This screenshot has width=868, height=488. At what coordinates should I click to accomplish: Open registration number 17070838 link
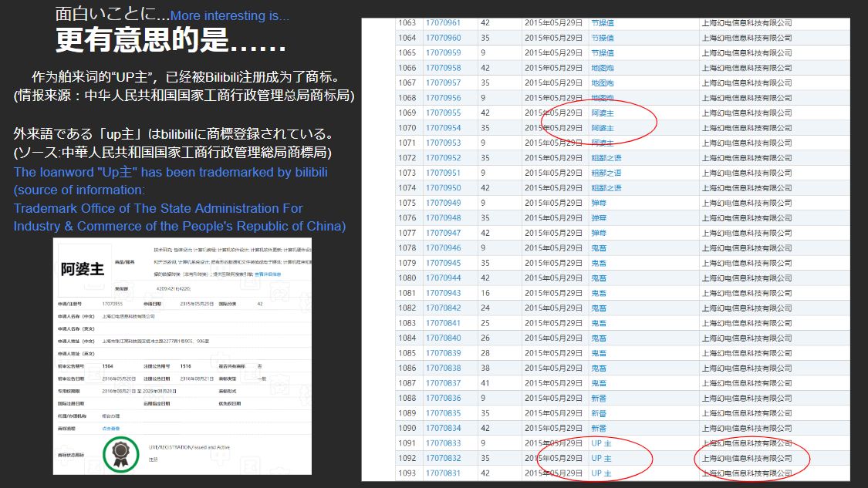point(443,368)
